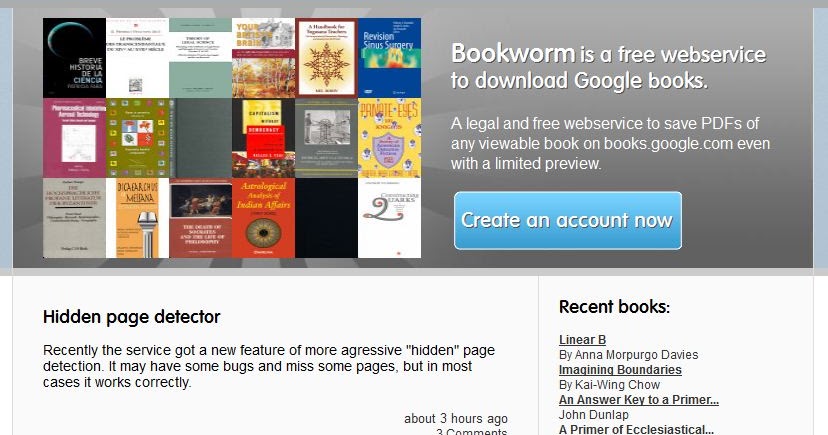Open the beige German literature book cover
Screen dimensions: 828x435
click(x=74, y=218)
